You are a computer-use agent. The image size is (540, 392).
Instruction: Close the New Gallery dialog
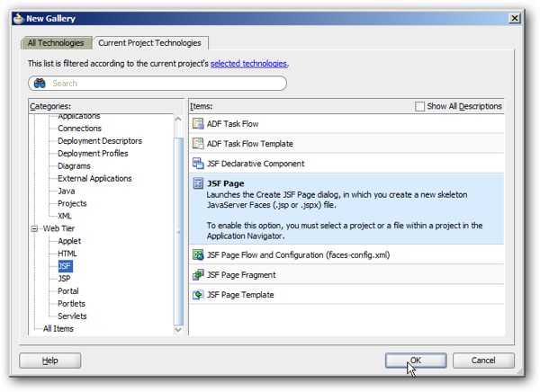point(515,18)
